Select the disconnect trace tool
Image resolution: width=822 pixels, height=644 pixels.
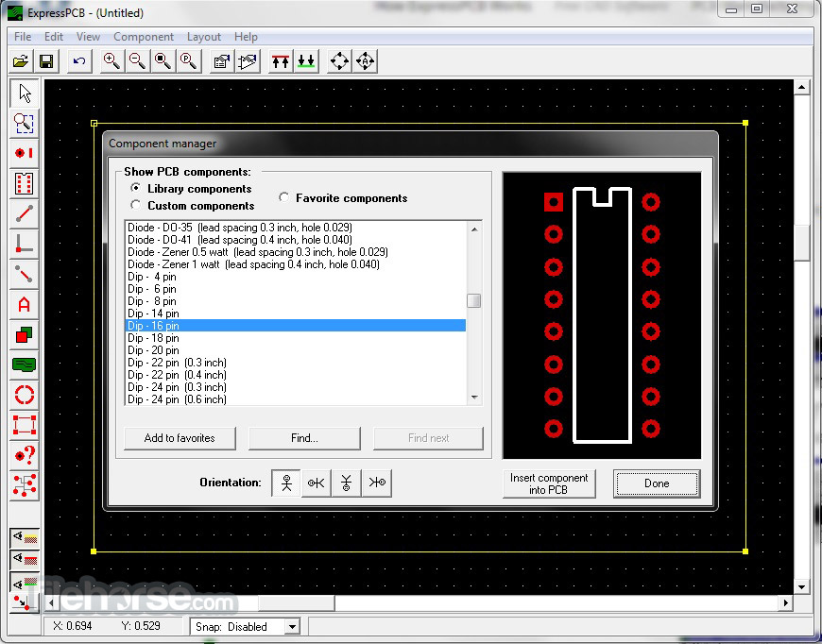25,274
